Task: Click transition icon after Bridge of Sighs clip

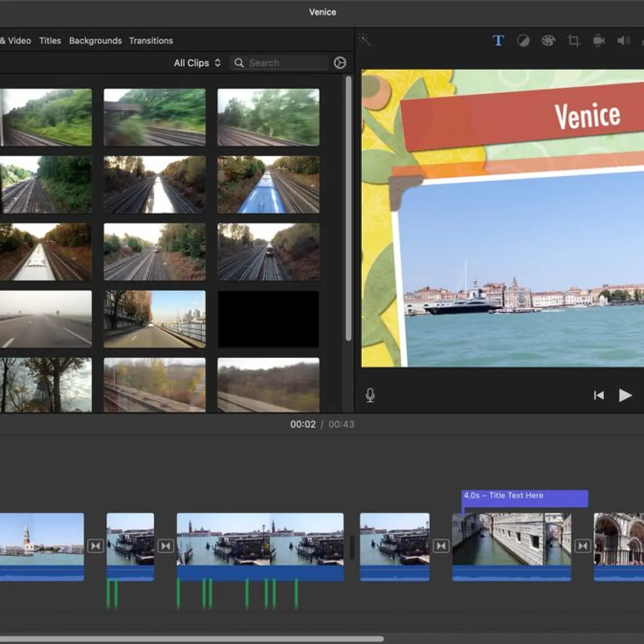Action: point(582,546)
